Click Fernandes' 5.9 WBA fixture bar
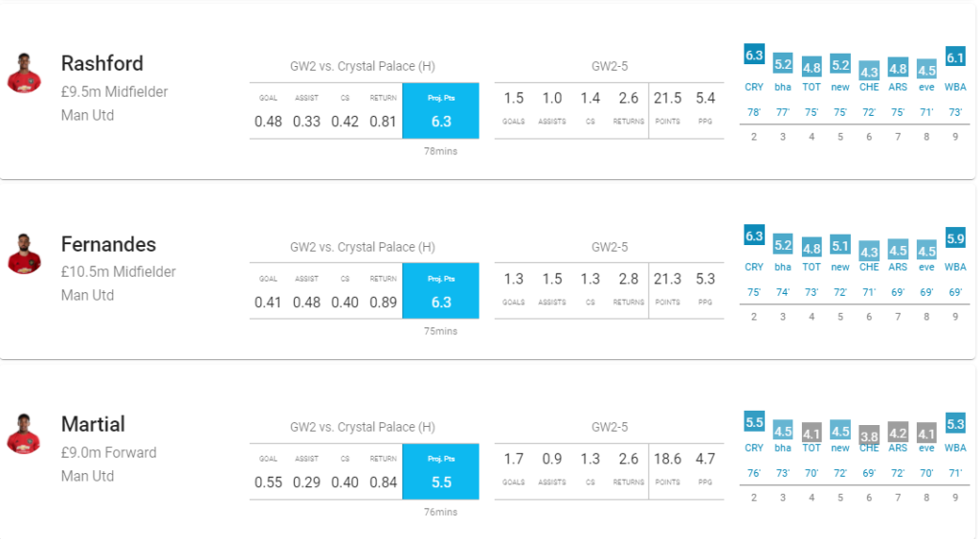 click(955, 238)
